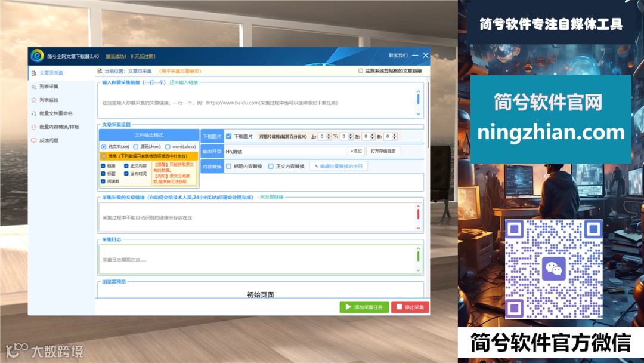Screen dimensions: 644x363
Task: Close the 简兮 downloader window
Action: [x=426, y=55]
